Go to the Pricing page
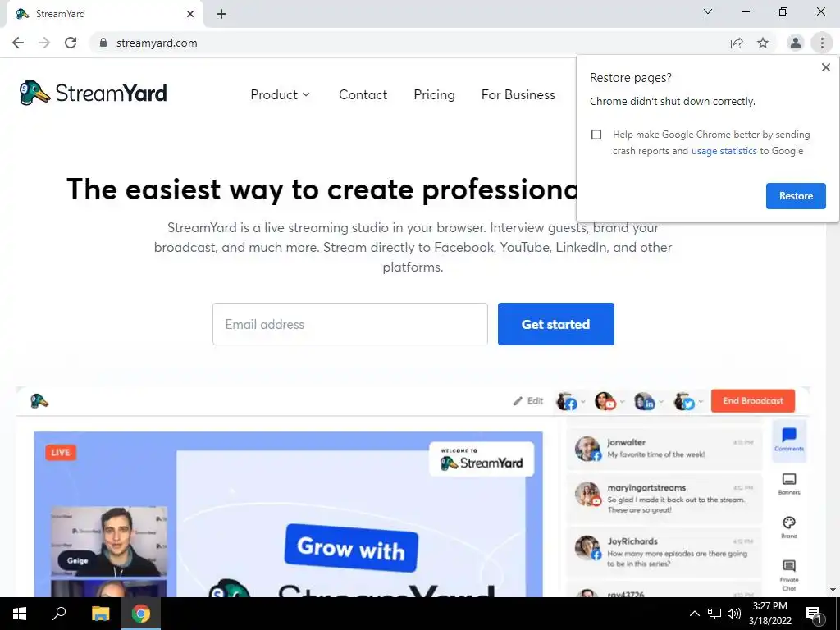The height and width of the screenshot is (630, 840). [x=434, y=95]
